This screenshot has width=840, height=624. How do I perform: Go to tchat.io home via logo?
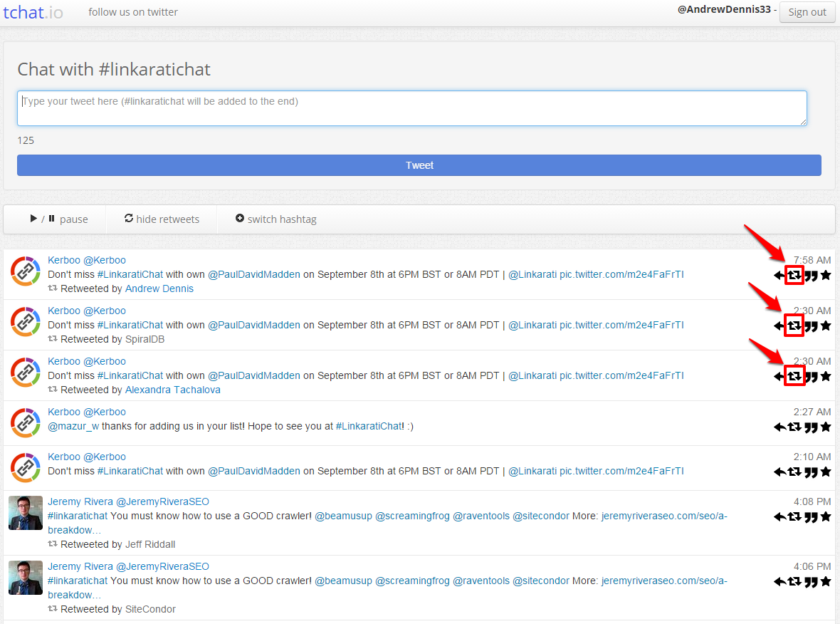click(33, 12)
